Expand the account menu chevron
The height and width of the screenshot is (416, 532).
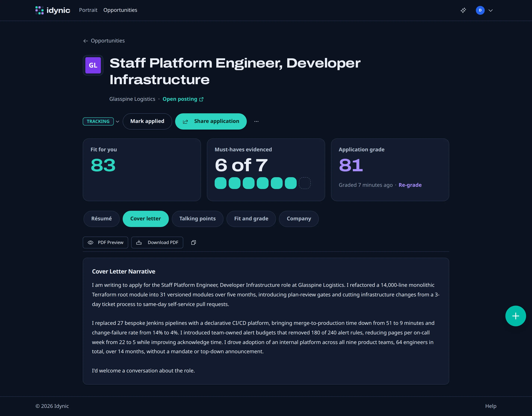pyautogui.click(x=491, y=10)
